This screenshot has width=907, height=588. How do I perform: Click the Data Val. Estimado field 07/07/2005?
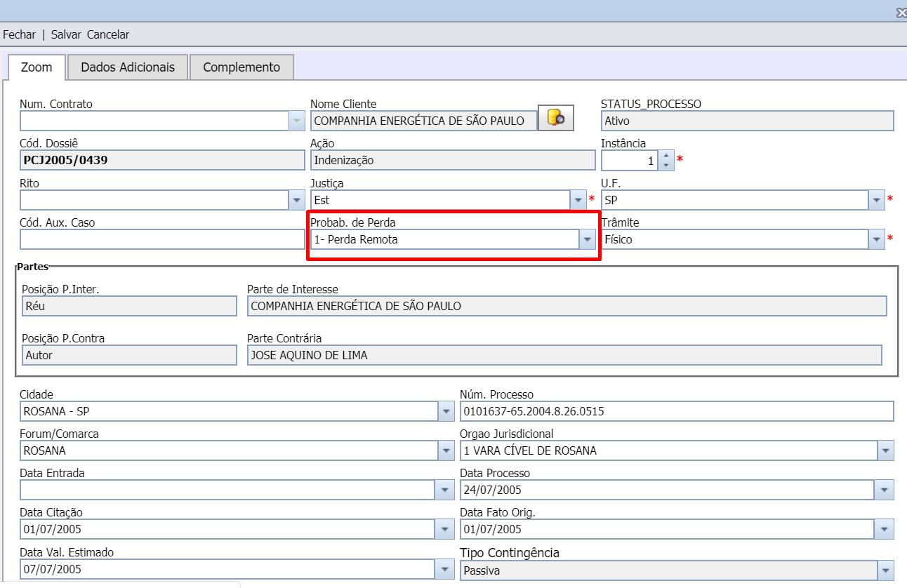click(229, 568)
